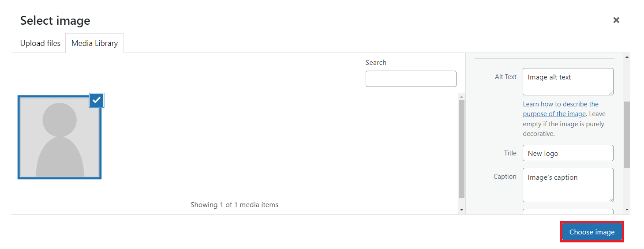Click the Alt Text resize handle

tap(610, 92)
